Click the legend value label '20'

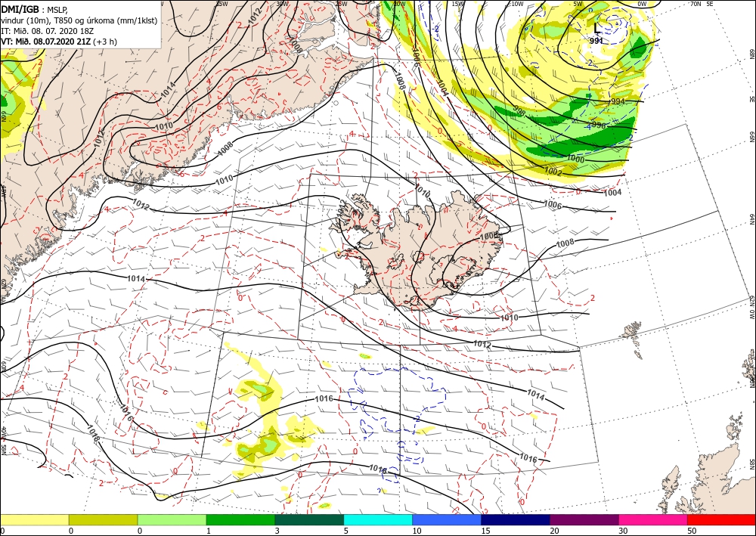554,531
